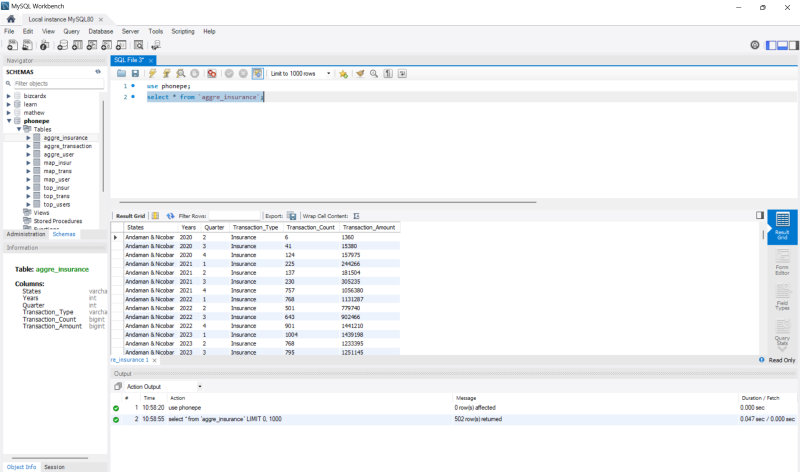Click the save snippet star icon

(343, 73)
